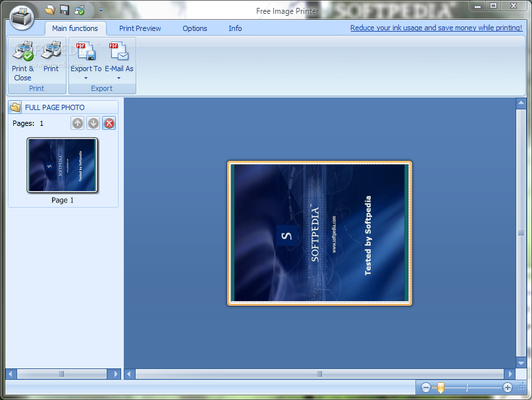Screen dimensions: 532x400
Task: Click the Pages: 1 count text
Action: pyautogui.click(x=28, y=123)
